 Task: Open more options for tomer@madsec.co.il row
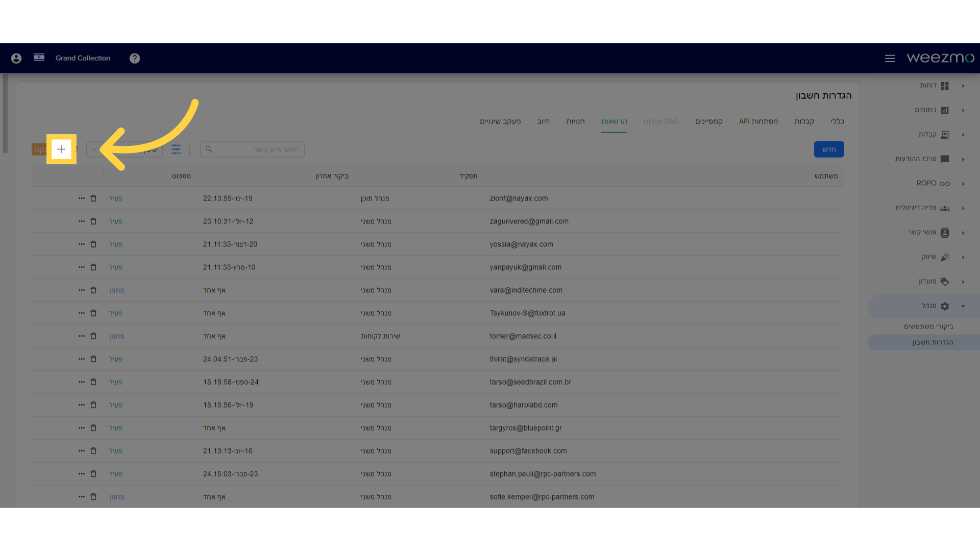82,336
